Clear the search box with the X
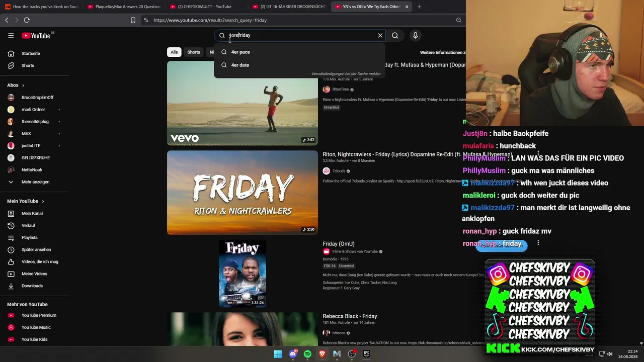This screenshot has width=644, height=362. pos(380,35)
